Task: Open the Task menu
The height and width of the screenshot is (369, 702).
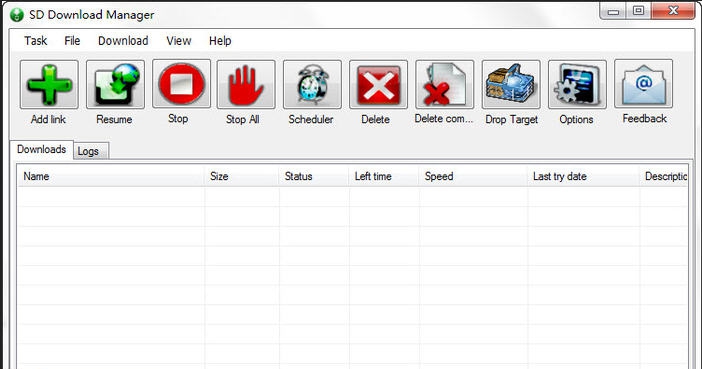Action: pos(35,41)
